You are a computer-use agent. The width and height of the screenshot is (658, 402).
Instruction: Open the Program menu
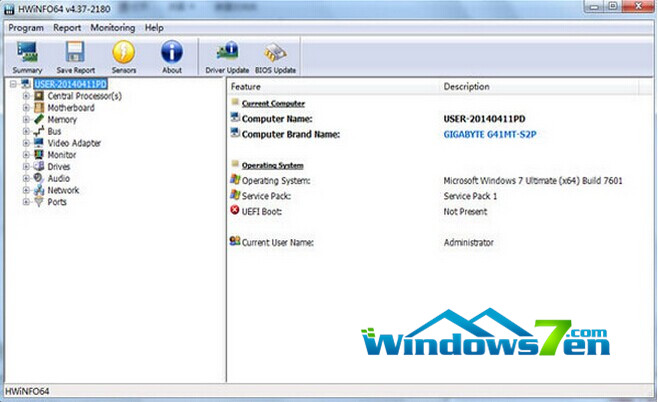point(26,28)
